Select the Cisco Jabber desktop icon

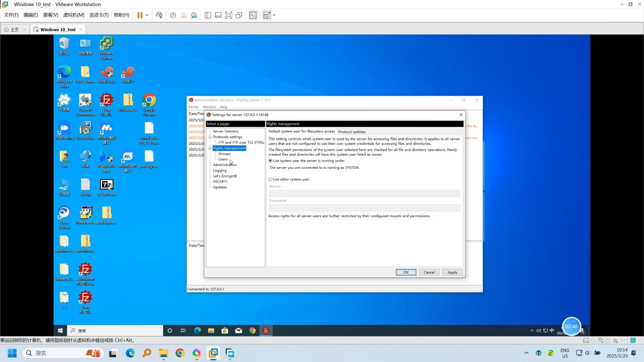coord(64,217)
